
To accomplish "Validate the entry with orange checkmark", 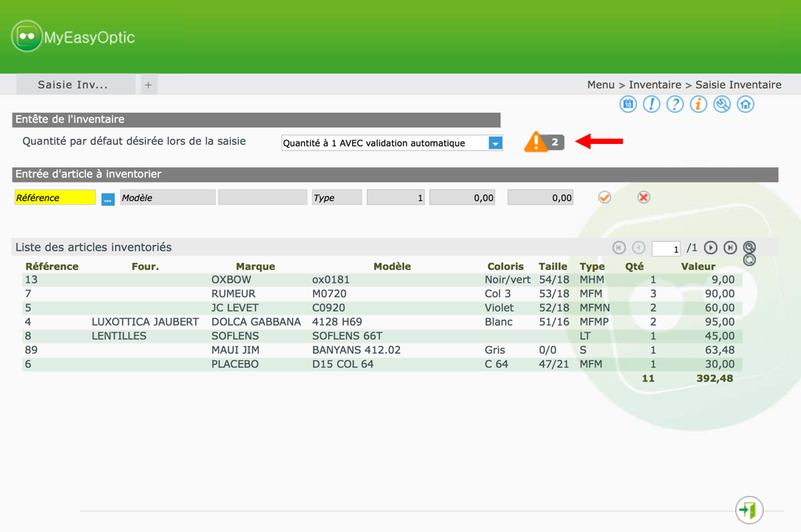I will click(605, 197).
